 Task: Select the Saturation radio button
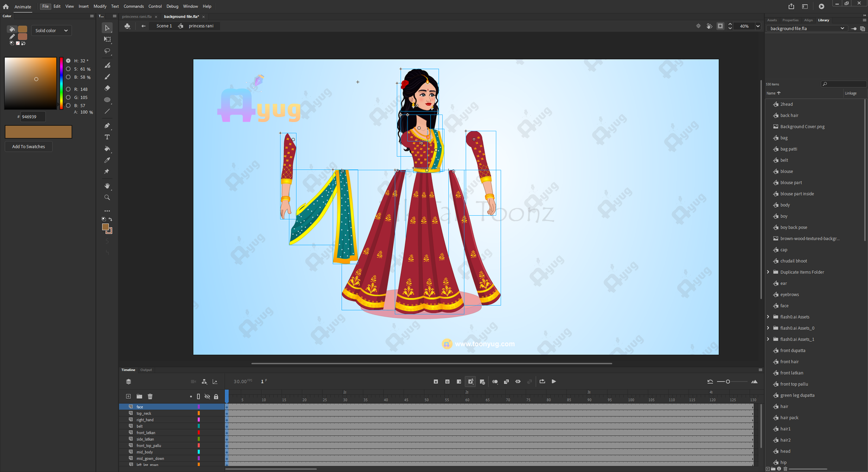point(68,69)
